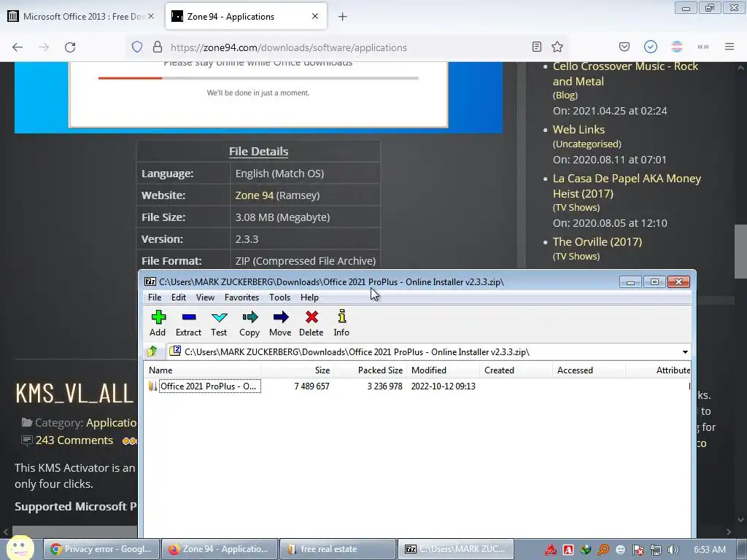Sort by Modified column header
Screen dimensions: 747x560
(x=443, y=370)
